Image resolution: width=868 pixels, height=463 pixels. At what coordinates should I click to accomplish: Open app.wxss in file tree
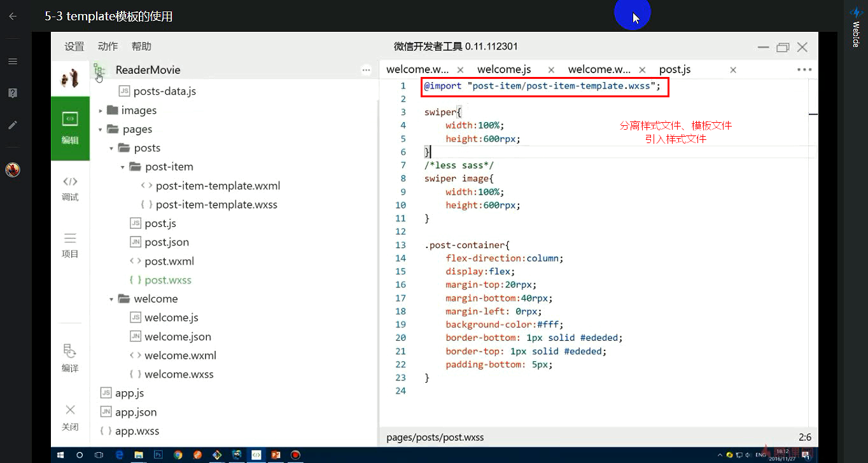(137, 431)
